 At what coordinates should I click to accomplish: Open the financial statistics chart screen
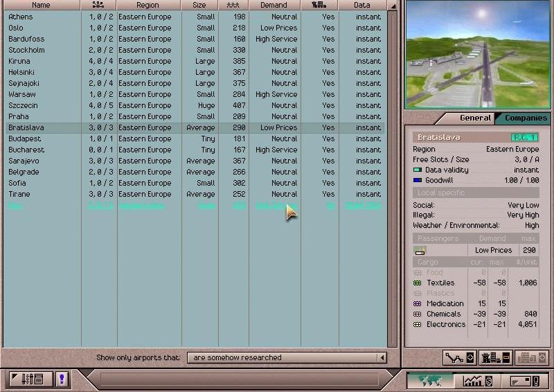[x=478, y=380]
